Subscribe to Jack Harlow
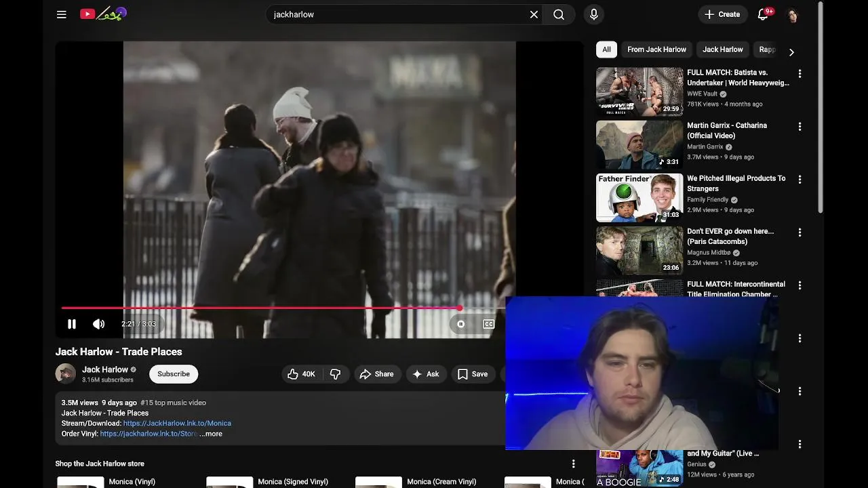The image size is (868, 488). click(174, 374)
